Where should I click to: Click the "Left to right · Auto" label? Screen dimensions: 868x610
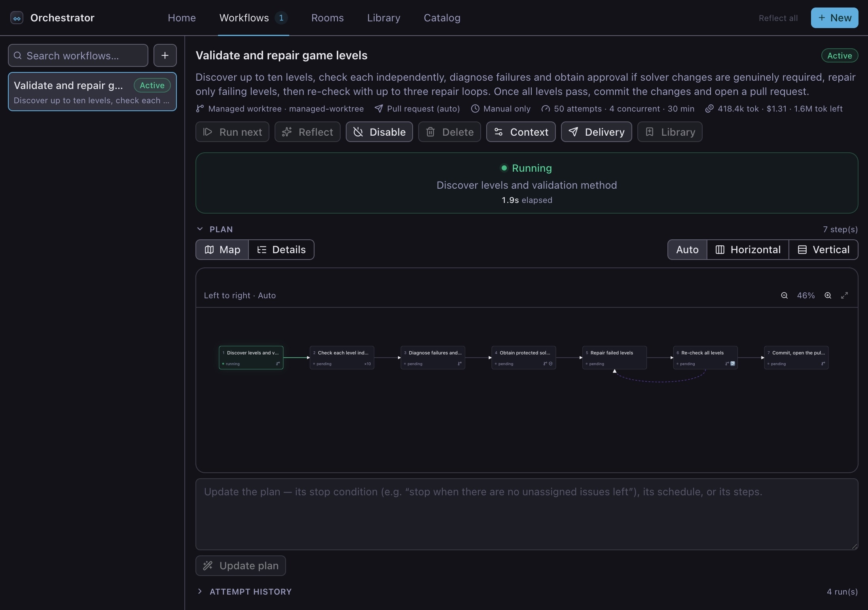[x=240, y=296]
